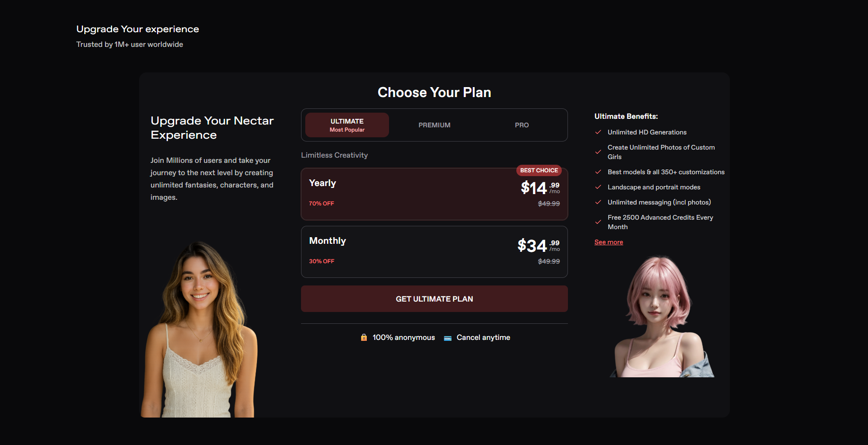This screenshot has width=868, height=445.
Task: Click the checkmark next to Best models customizations
Action: (598, 172)
